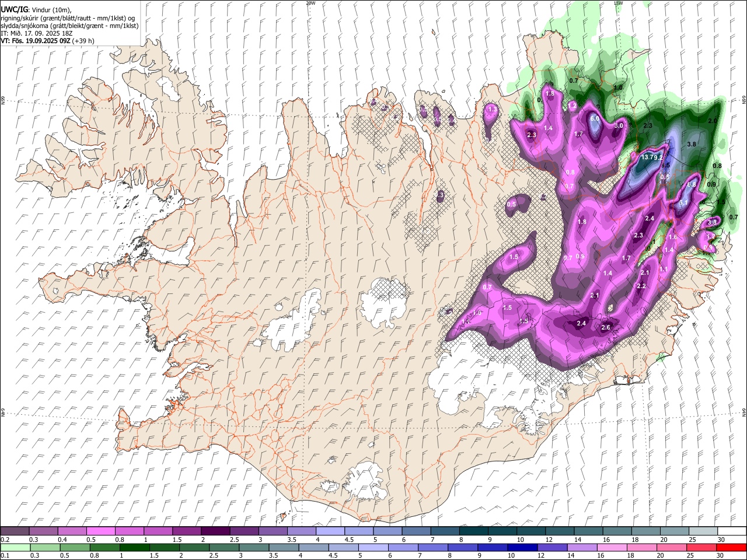Select the red rain swatch after 30
Viewport: 747px width, 560px height.
click(x=732, y=547)
